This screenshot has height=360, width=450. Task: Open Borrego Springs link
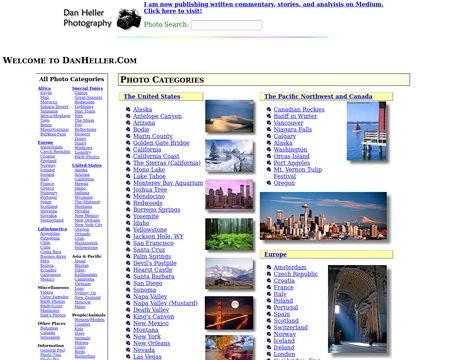click(156, 209)
